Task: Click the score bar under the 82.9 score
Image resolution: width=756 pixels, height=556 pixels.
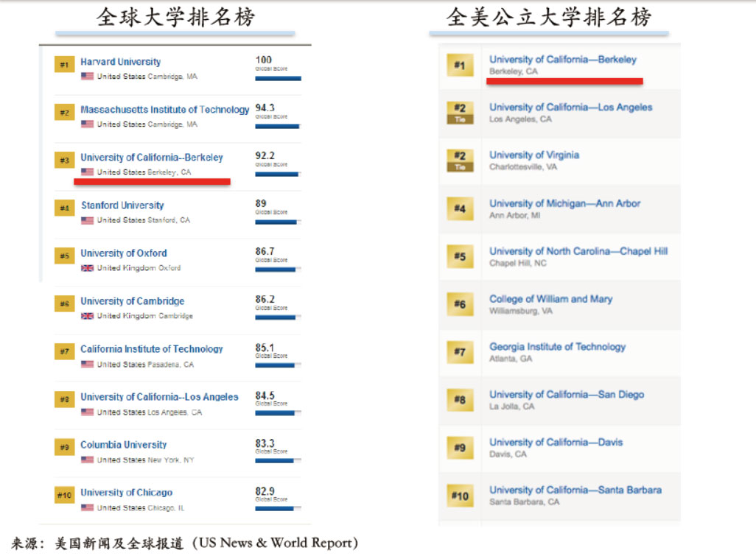Action: (x=279, y=509)
